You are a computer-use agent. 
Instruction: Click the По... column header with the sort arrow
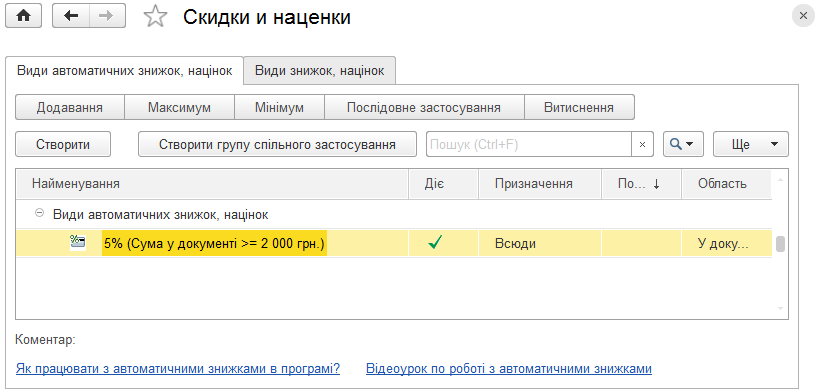coord(641,184)
